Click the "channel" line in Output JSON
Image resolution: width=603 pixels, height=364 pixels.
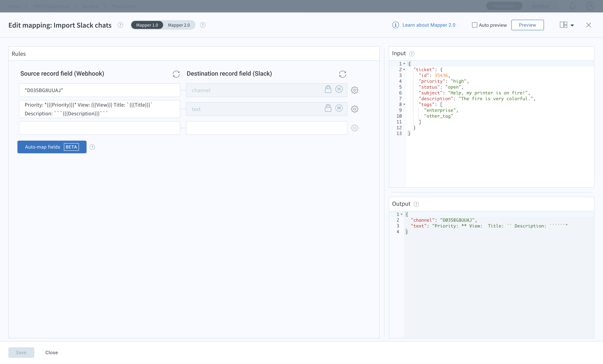[x=444, y=220]
